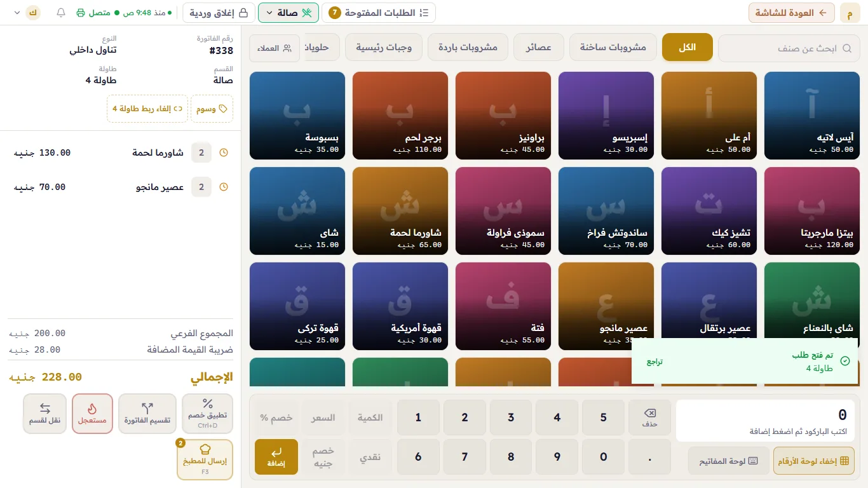Screen dimensions: 868x488
Task: Expand the صالة section dropdown
Action: tap(288, 13)
